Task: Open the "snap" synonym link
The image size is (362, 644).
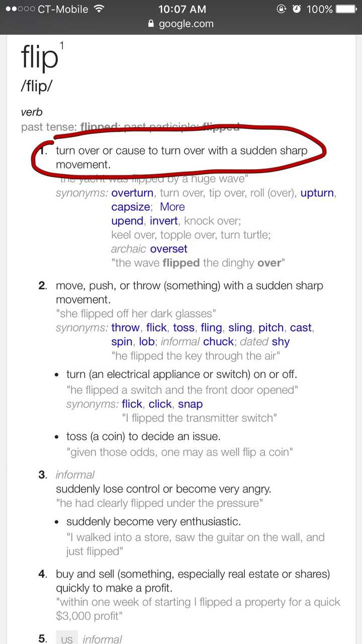Action: tap(191, 404)
